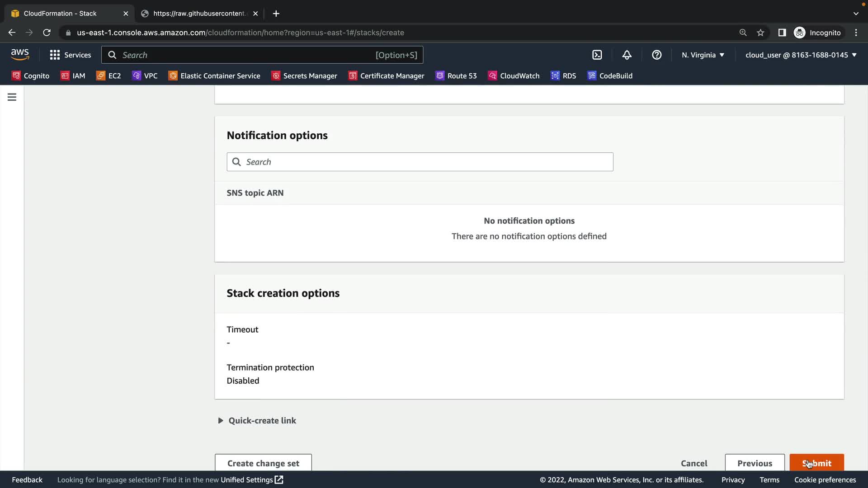The height and width of the screenshot is (488, 868).
Task: Click Create change set button
Action: pyautogui.click(x=263, y=463)
